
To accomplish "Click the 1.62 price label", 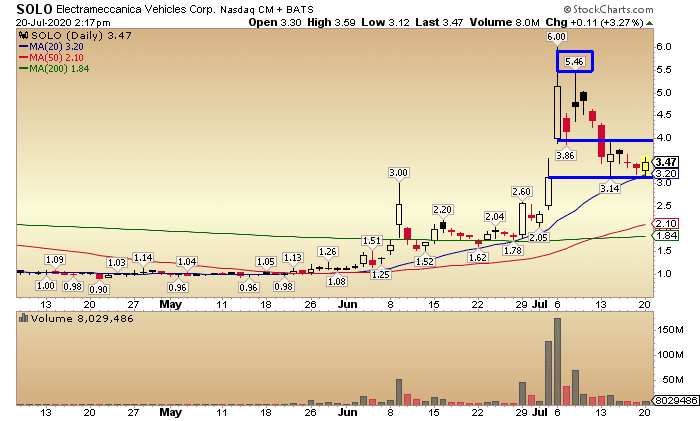I will pyautogui.click(x=477, y=258).
